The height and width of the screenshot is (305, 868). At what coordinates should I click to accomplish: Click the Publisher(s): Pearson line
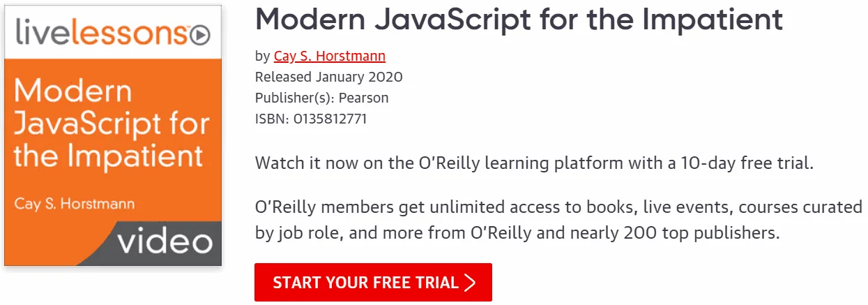322,98
